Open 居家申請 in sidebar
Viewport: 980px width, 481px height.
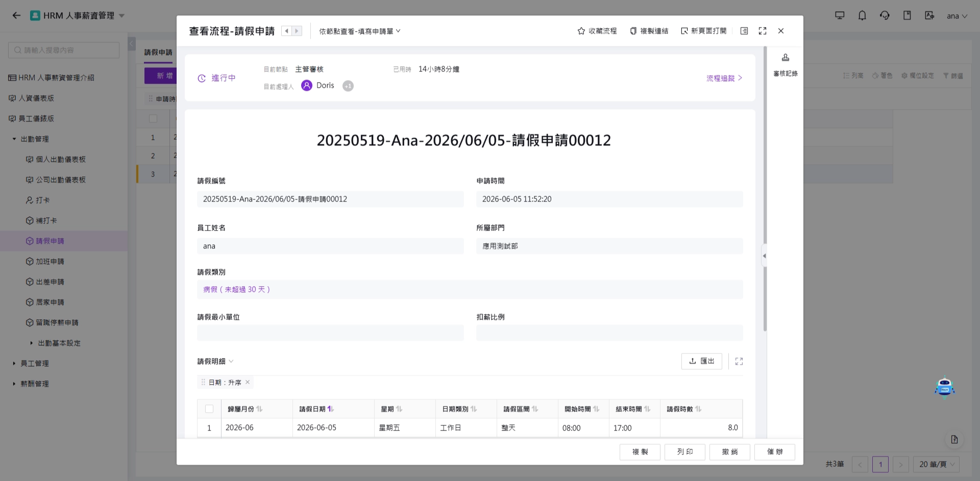pos(45,302)
